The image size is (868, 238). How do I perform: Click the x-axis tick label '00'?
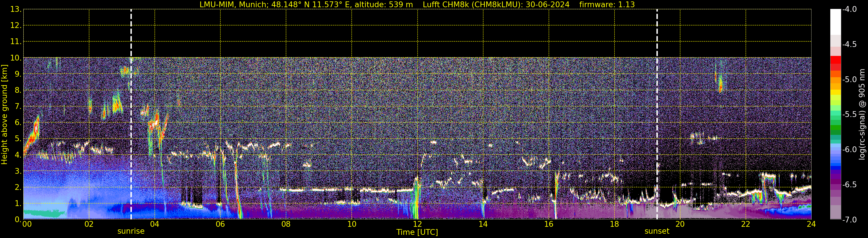coord(27,224)
